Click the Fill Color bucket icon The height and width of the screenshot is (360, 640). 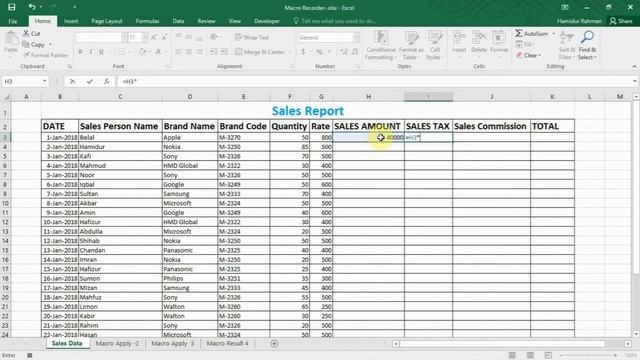[x=142, y=52]
